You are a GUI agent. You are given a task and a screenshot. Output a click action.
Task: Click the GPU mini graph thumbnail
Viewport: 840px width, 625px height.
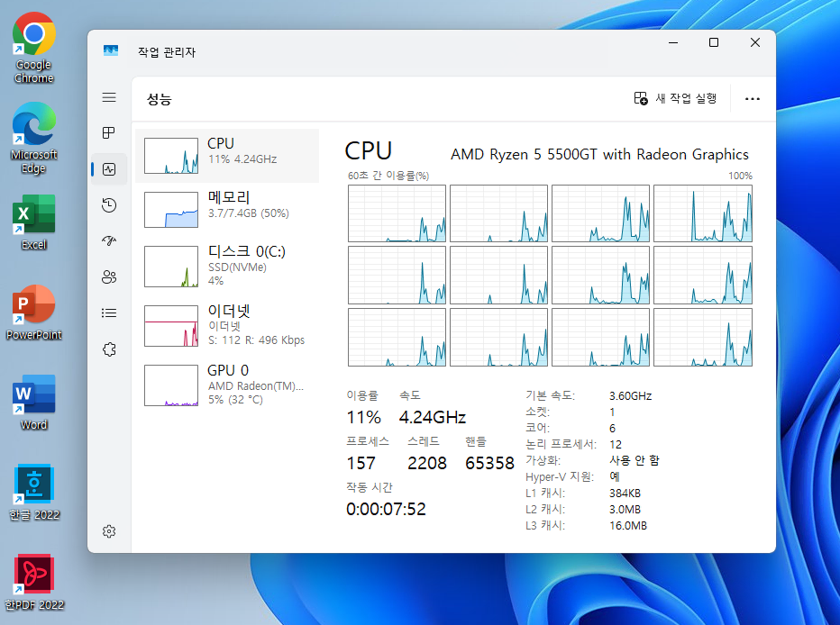pyautogui.click(x=171, y=385)
